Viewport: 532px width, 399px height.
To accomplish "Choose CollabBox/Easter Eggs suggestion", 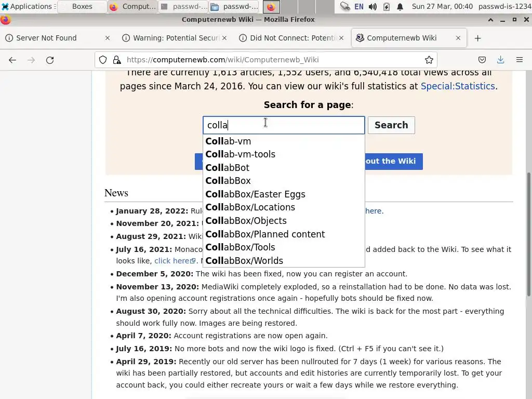I will 284,194.
